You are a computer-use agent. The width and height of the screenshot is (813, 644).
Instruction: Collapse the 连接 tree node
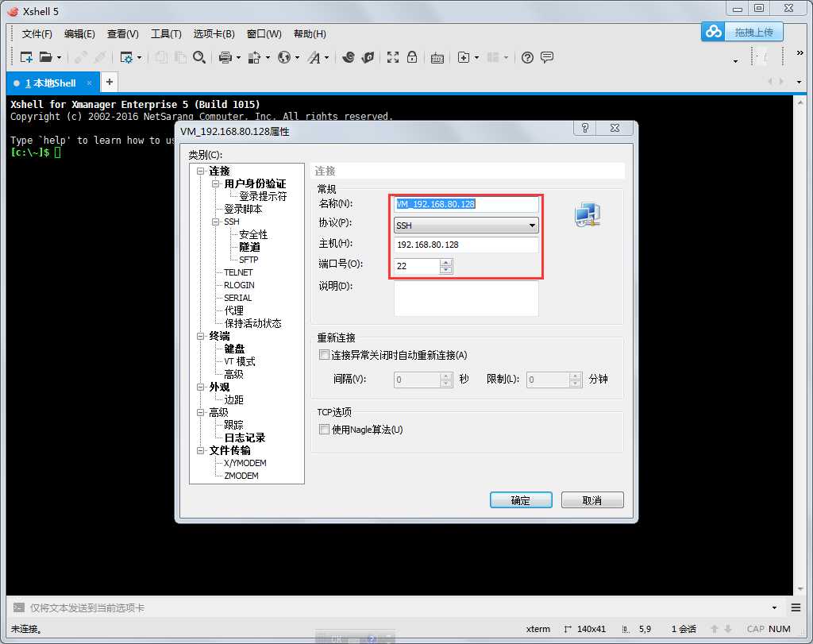tap(201, 171)
